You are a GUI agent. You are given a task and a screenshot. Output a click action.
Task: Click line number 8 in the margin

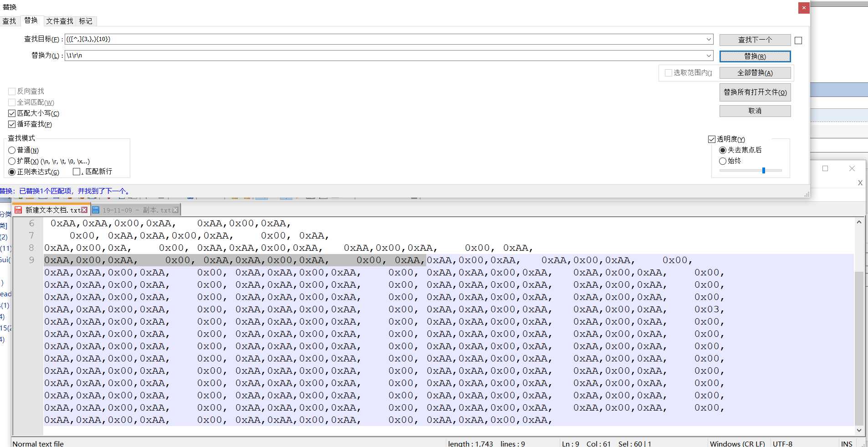pyautogui.click(x=31, y=248)
